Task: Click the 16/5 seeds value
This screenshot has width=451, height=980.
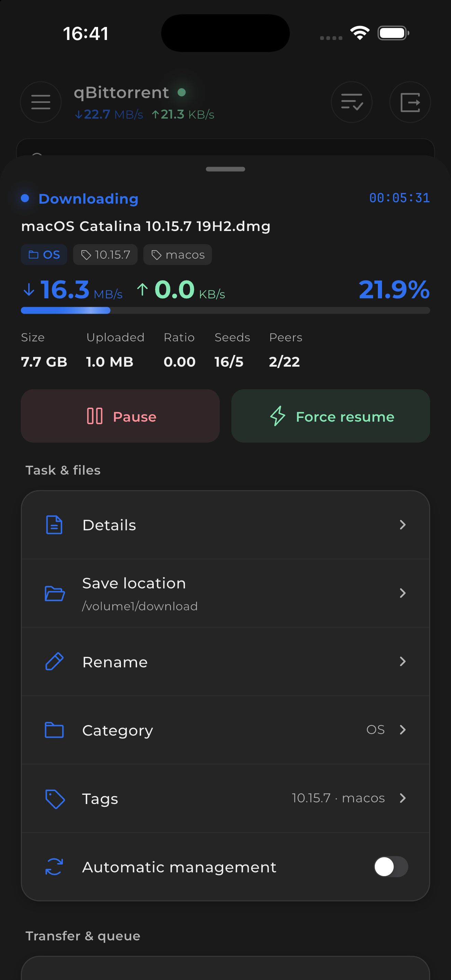Action: tap(229, 362)
